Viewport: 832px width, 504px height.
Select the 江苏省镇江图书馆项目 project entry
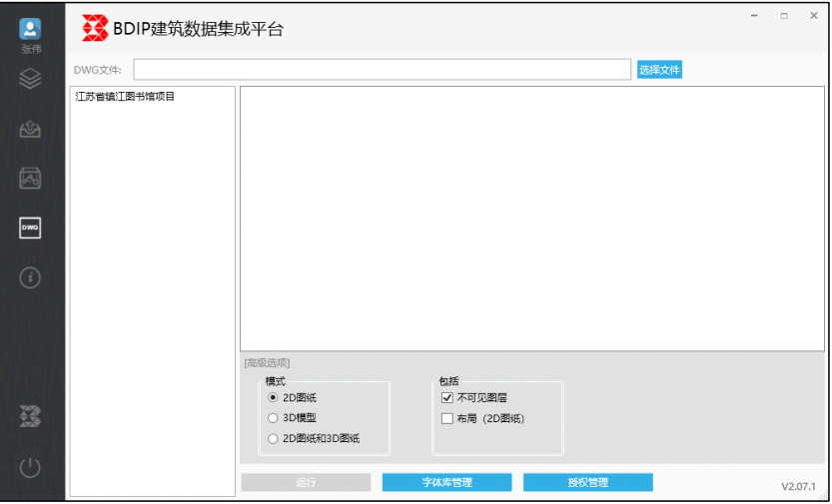tap(125, 97)
